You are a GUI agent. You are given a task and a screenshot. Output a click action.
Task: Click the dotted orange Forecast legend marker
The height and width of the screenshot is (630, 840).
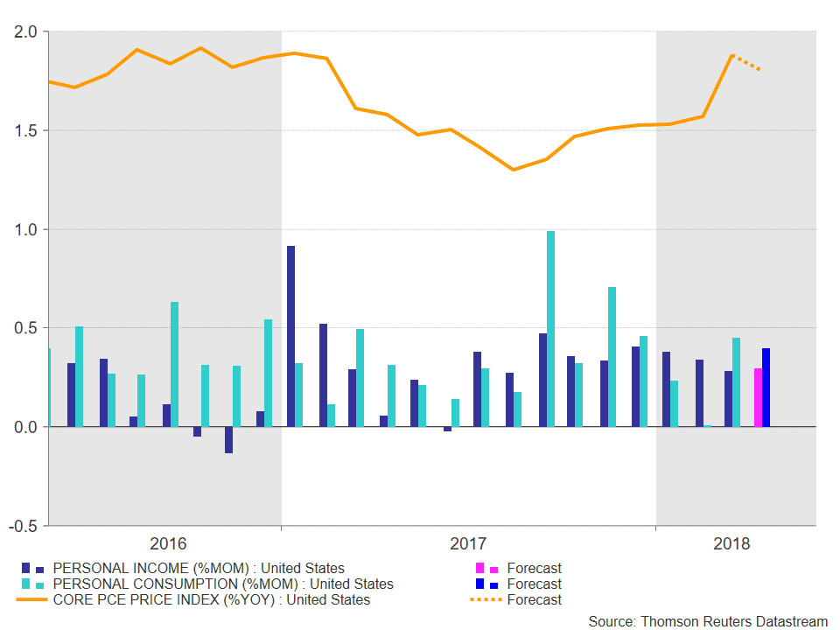tap(486, 599)
